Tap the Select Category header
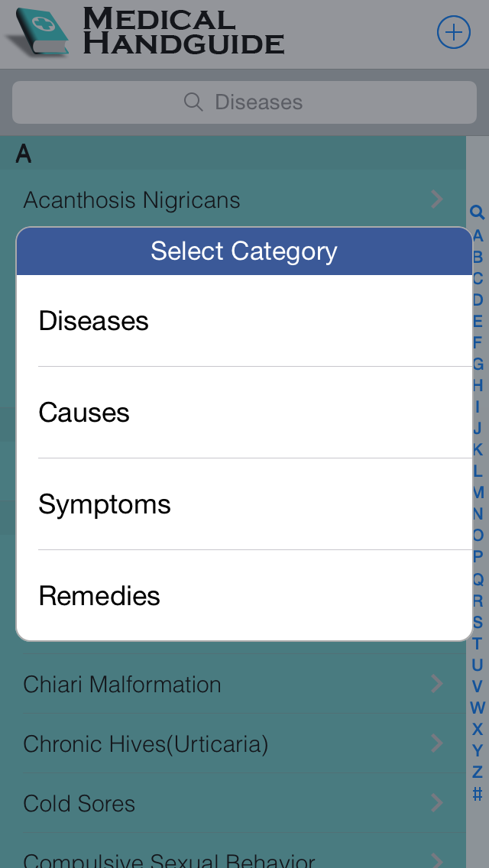 tap(244, 251)
